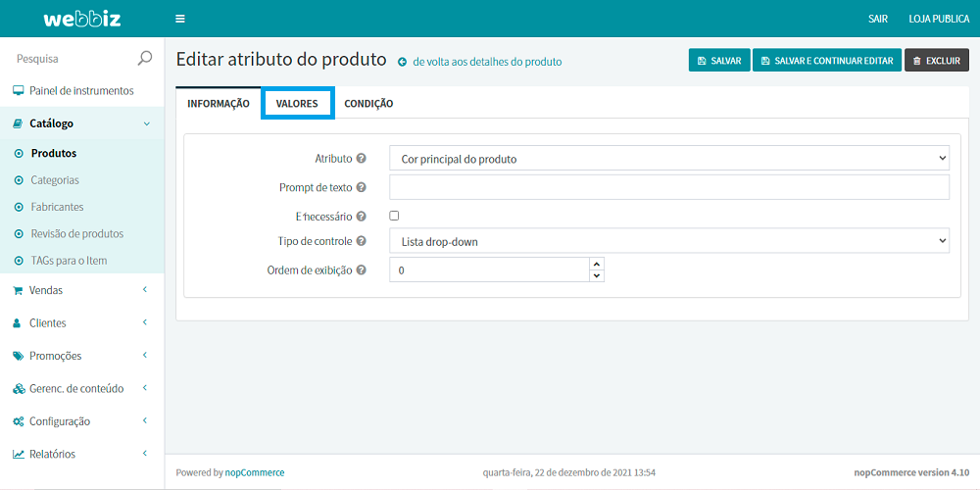Expand the Vendas sidebar menu
Viewport: 980px width, 490px height.
[81, 290]
